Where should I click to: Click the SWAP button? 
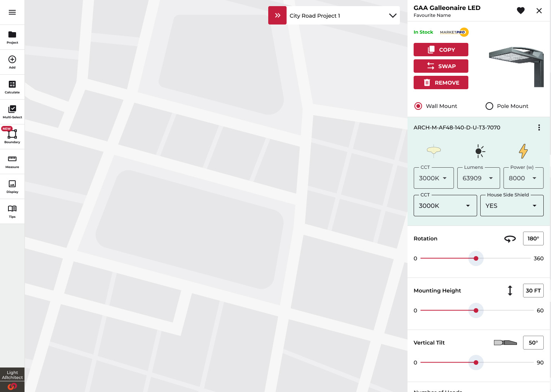point(441,66)
